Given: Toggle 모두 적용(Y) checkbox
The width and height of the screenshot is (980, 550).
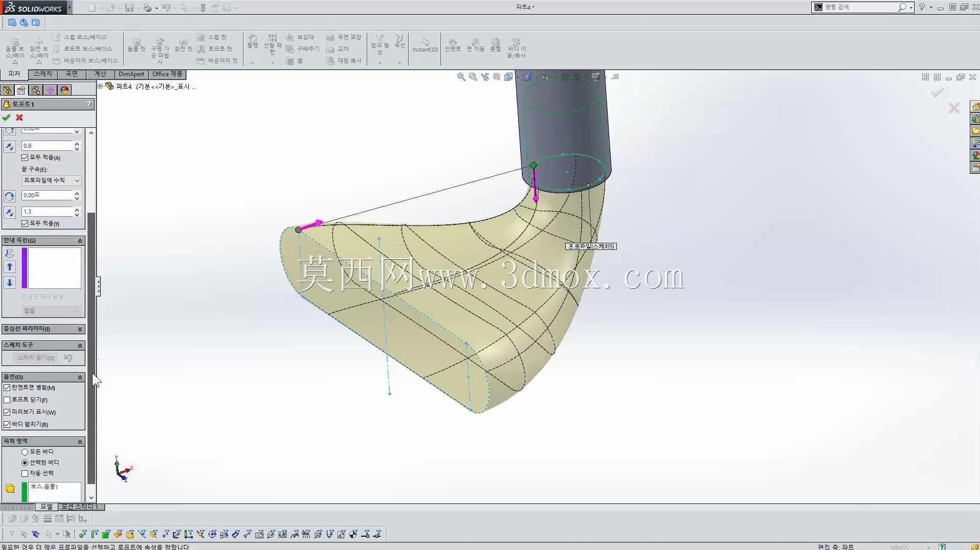Looking at the screenshot, I should click(25, 224).
